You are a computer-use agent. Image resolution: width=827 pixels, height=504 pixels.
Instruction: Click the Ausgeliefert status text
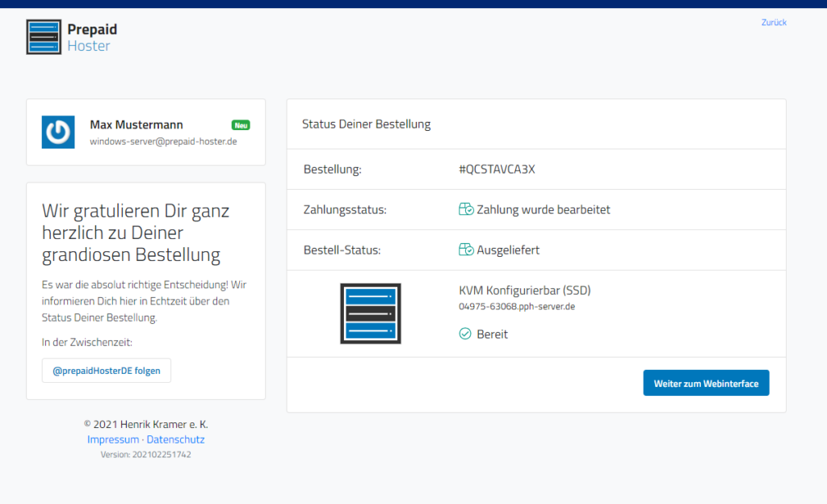pyautogui.click(x=508, y=250)
